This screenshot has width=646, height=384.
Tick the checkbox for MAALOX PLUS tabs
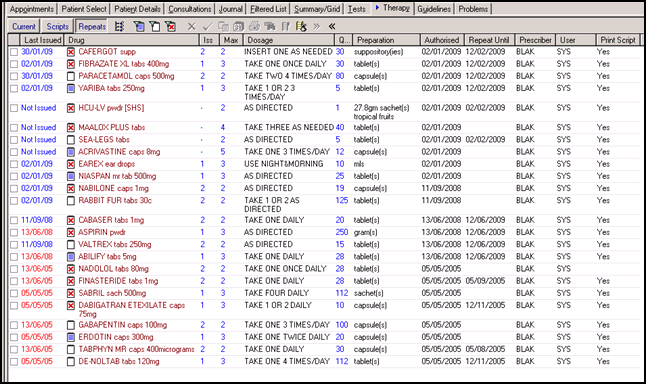coord(14,128)
